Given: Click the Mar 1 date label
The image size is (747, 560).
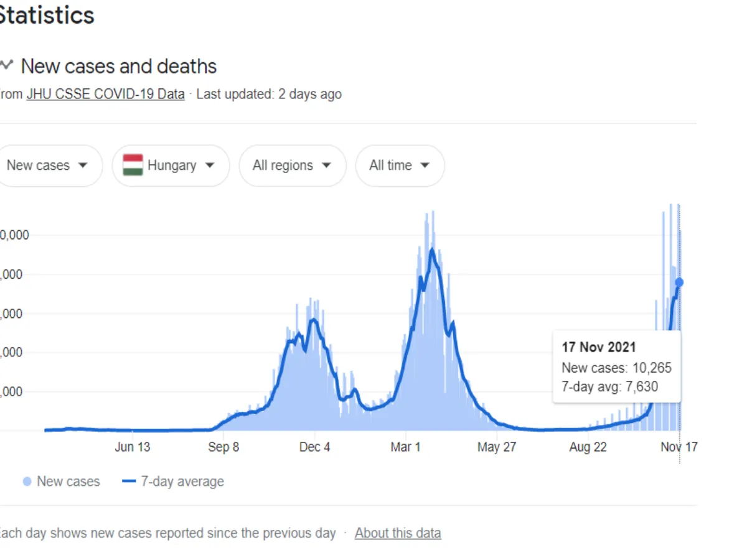Looking at the screenshot, I should click(406, 447).
